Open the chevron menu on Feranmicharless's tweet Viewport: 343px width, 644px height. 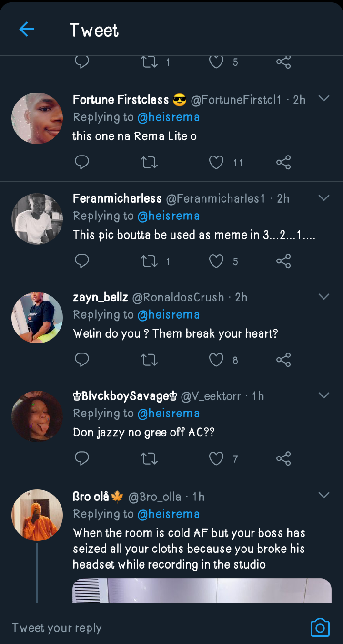tap(324, 197)
